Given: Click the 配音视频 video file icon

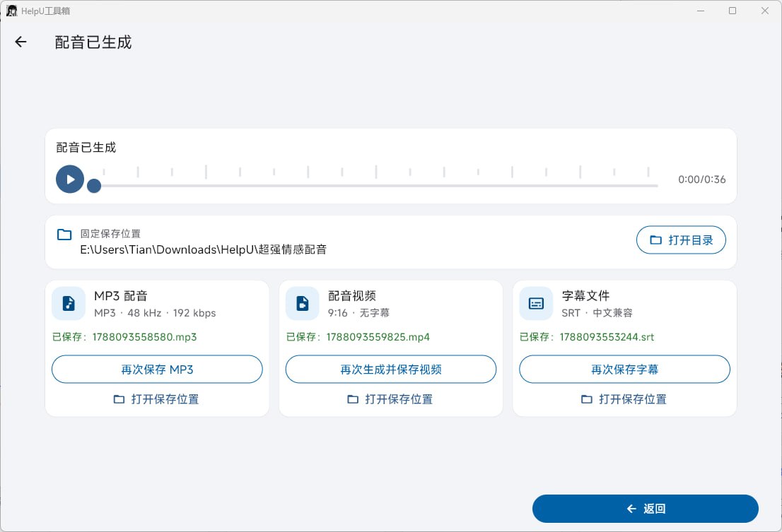Looking at the screenshot, I should 302,303.
